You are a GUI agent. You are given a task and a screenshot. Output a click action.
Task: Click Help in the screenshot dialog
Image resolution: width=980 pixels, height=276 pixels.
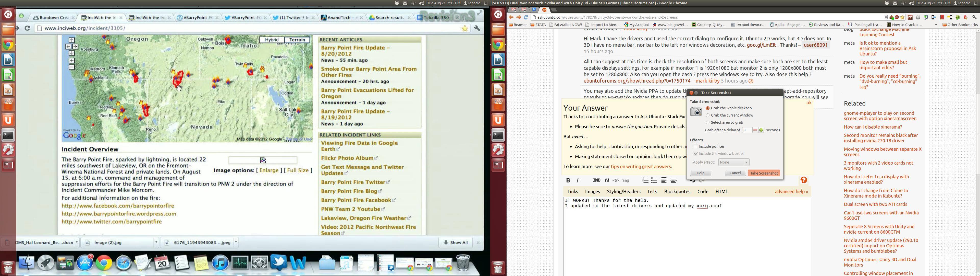pyautogui.click(x=700, y=173)
